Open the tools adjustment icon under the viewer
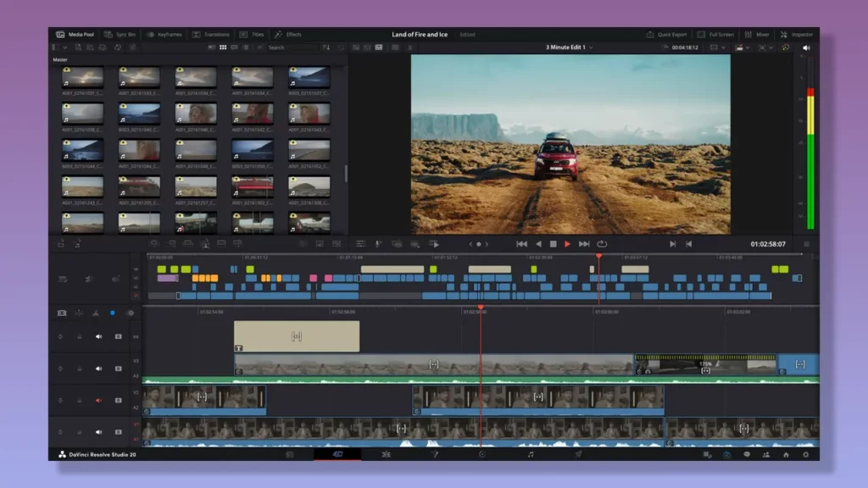 pos(360,244)
